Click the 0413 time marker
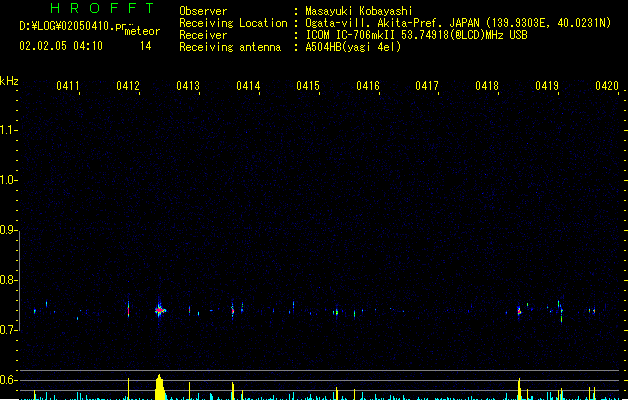 click(x=188, y=86)
